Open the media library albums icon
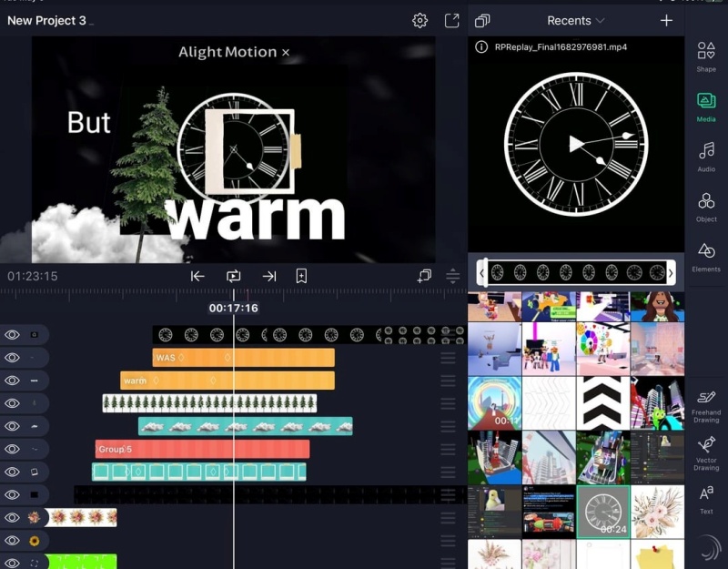 point(482,21)
